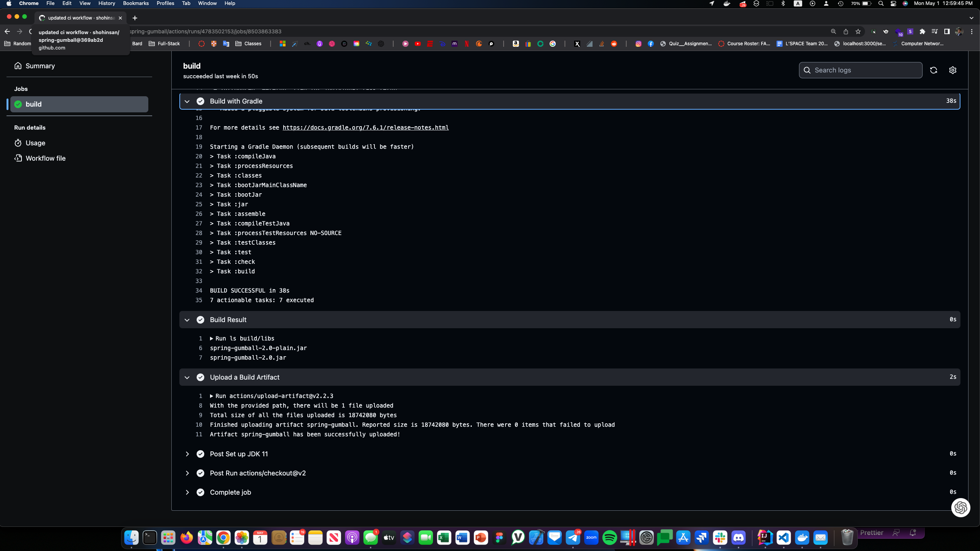
Task: Open the ChatGPT floating icon
Action: pos(960,507)
